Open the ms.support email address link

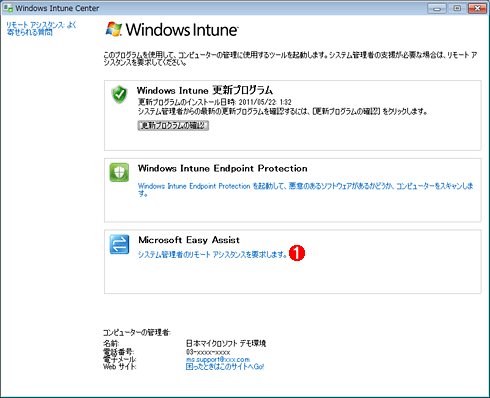pyautogui.click(x=218, y=359)
